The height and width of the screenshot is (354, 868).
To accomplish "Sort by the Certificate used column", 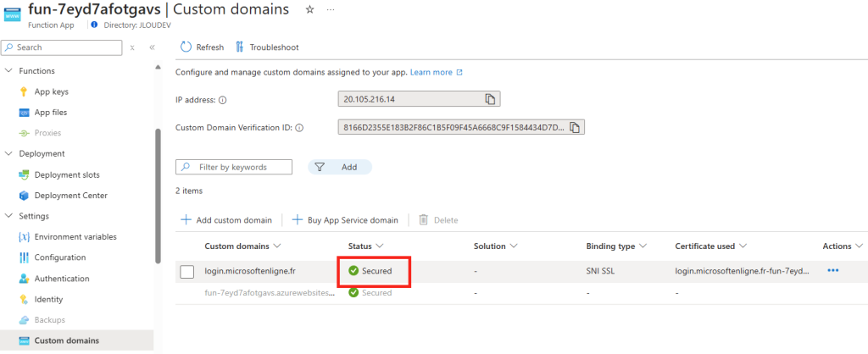I will [711, 246].
